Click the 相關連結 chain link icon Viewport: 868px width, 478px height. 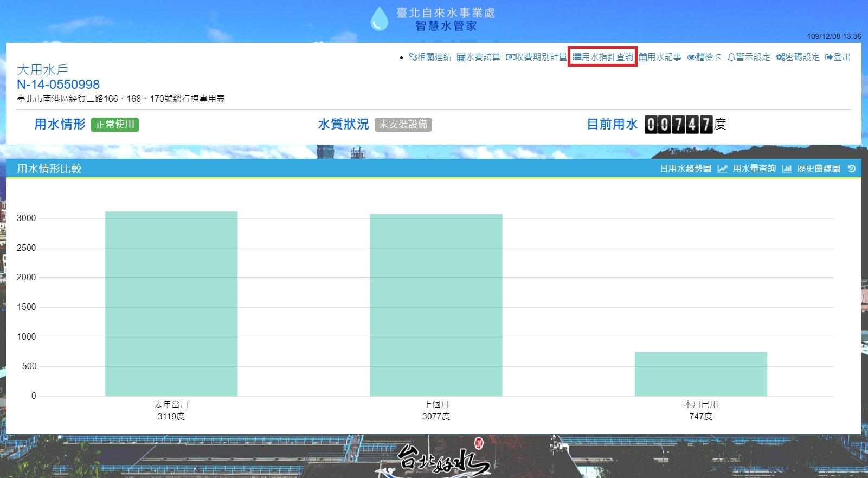point(413,57)
